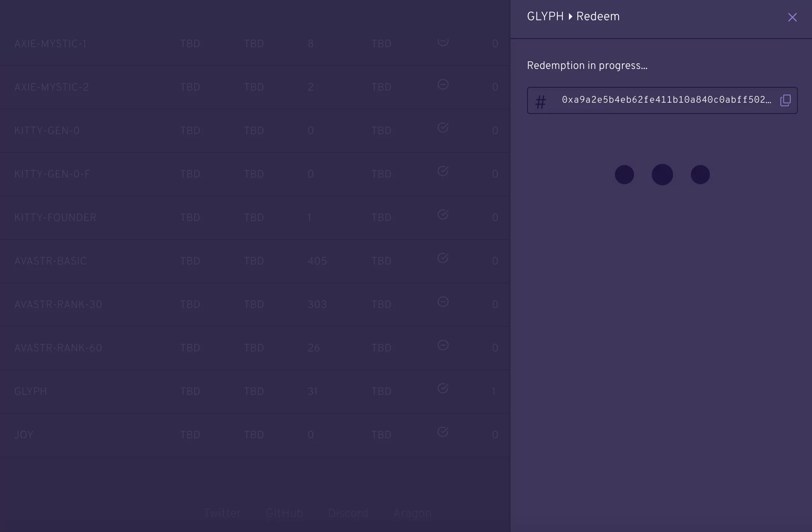The width and height of the screenshot is (812, 532).
Task: Click the transaction hash text field
Action: [666, 100]
